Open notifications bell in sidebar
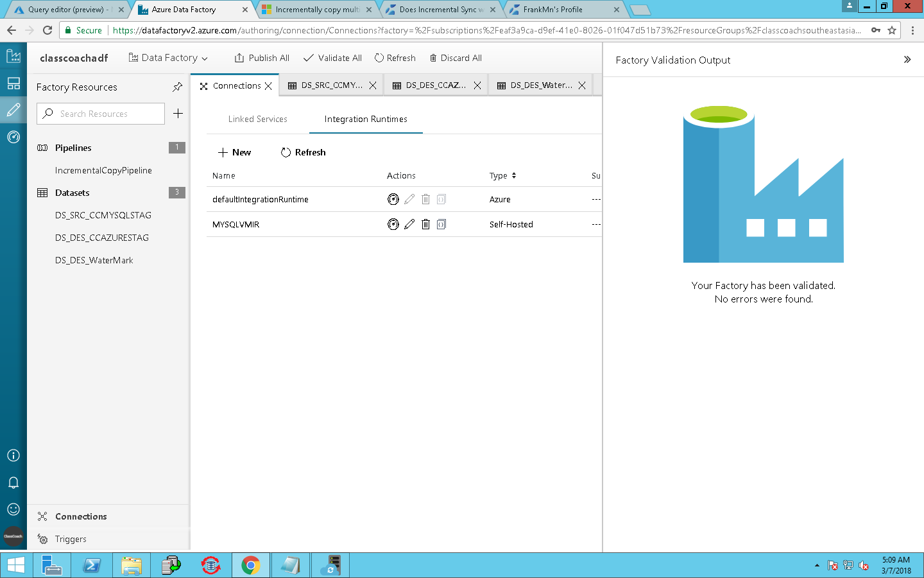Viewport: 924px width, 578px height. pyautogui.click(x=13, y=482)
